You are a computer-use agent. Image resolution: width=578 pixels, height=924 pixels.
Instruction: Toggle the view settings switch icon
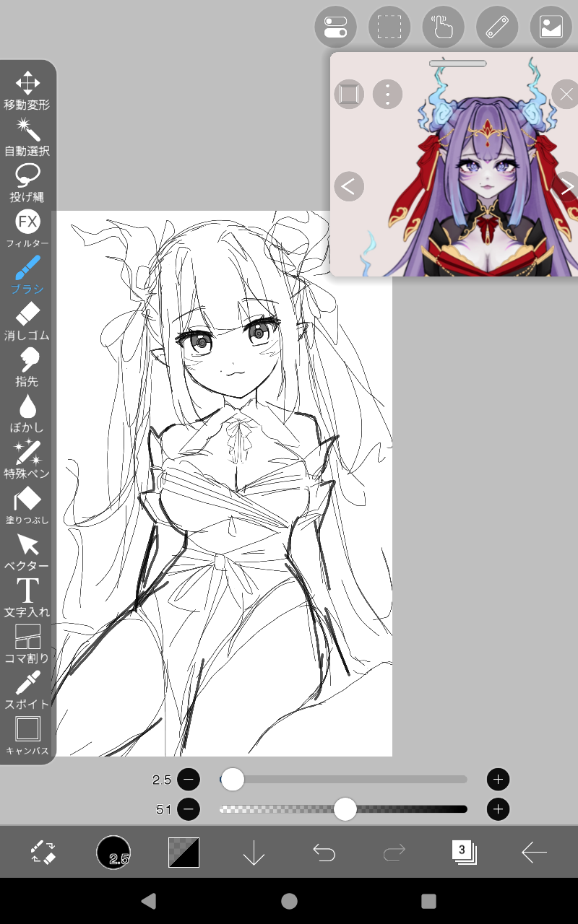[335, 27]
